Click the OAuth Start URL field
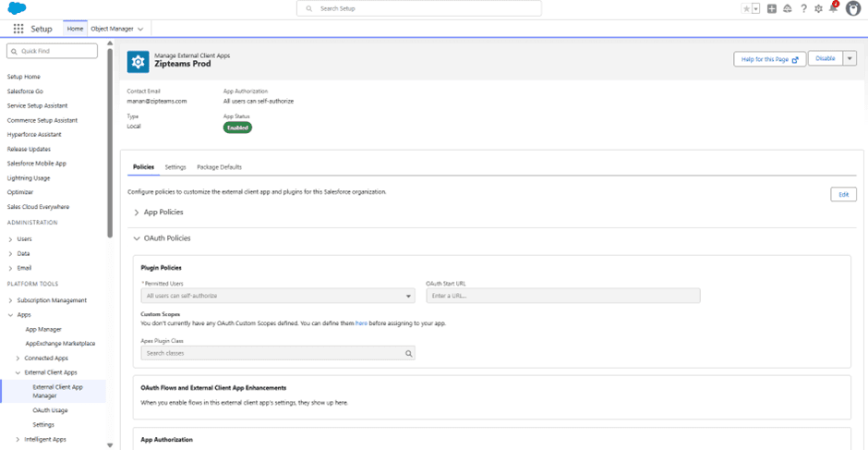 tap(563, 296)
